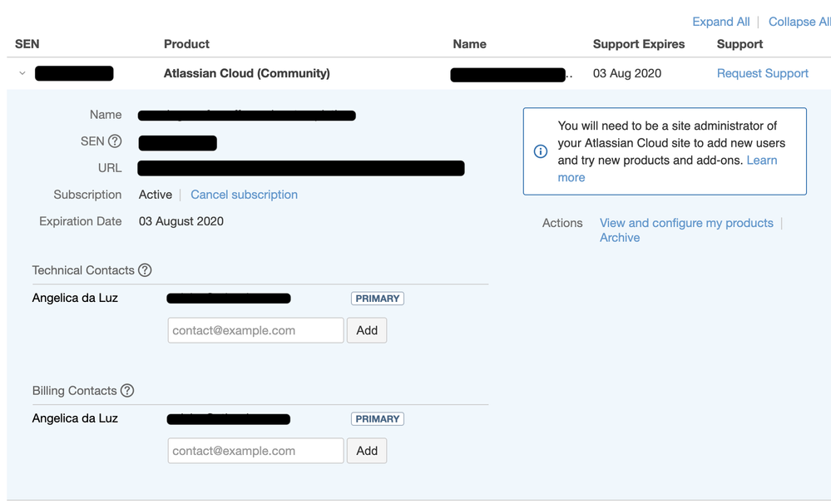This screenshot has width=831, height=504.
Task: Expand All license rows
Action: 720,22
